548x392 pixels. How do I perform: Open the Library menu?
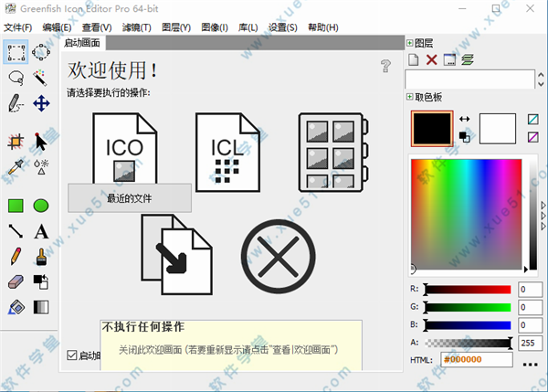coord(248,27)
